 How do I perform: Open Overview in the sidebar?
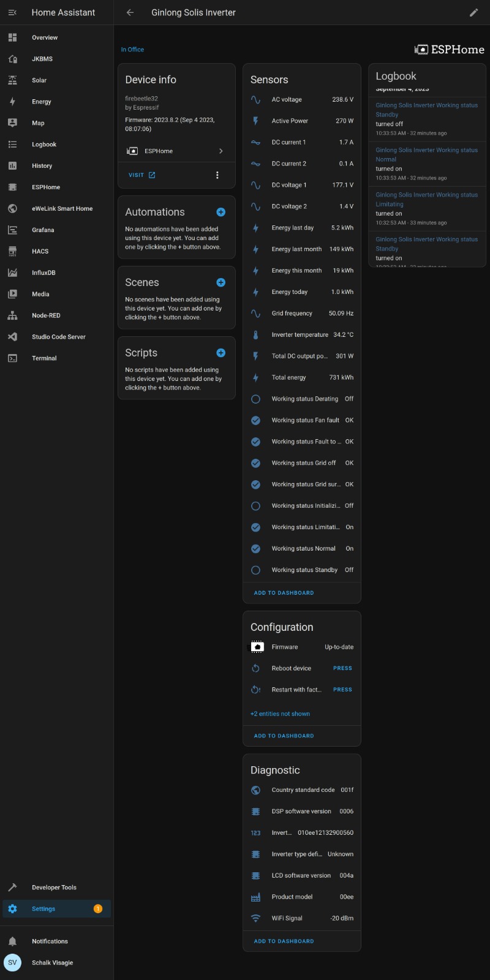point(56,37)
